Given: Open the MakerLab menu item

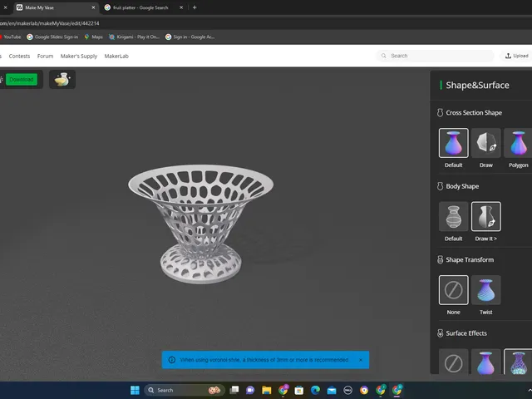Looking at the screenshot, I should [x=116, y=56].
